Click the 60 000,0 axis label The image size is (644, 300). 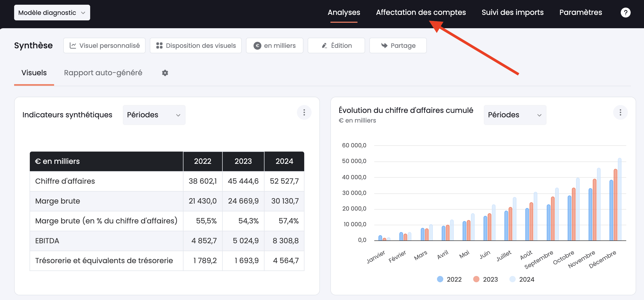click(354, 145)
